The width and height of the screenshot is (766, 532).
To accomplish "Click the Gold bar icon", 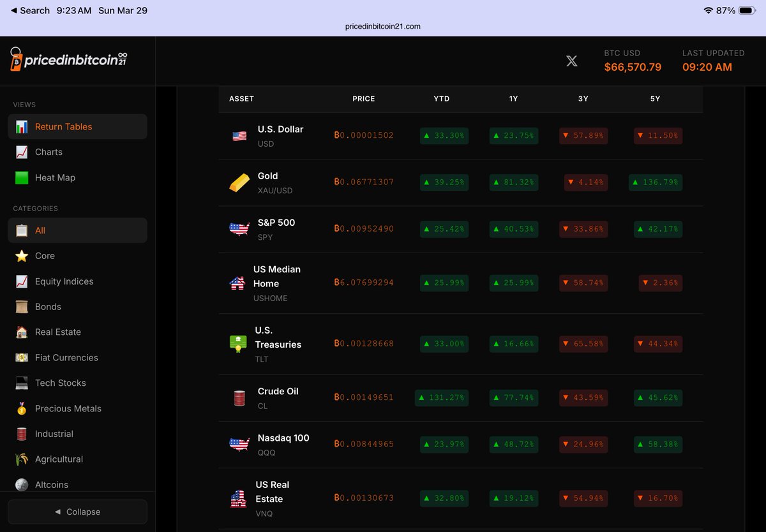I will click(x=239, y=182).
